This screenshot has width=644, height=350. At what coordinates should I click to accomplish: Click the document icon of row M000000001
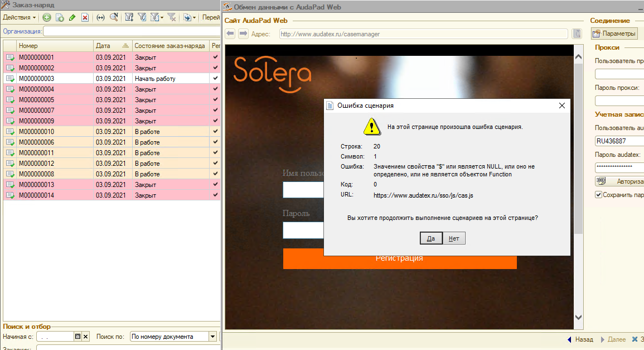(x=10, y=57)
